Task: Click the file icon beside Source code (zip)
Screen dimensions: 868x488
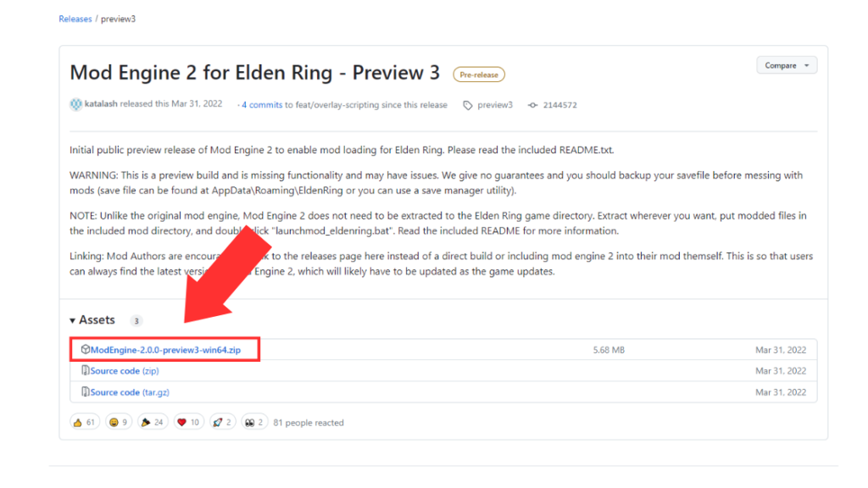Action: [86, 370]
